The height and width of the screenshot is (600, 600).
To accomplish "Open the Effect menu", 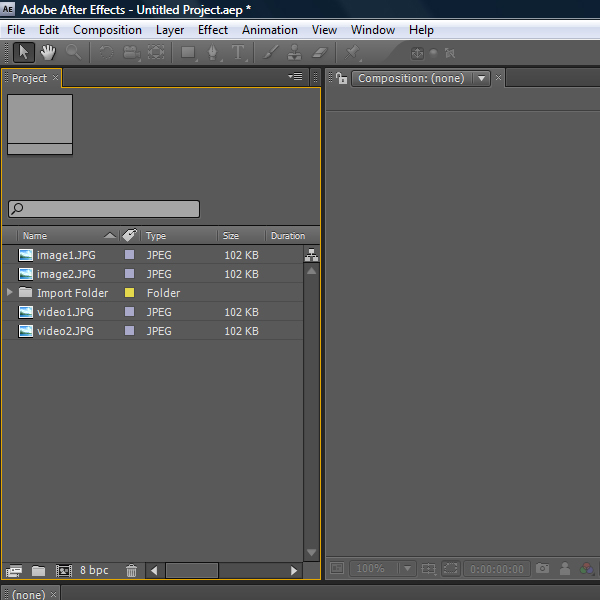I will click(x=213, y=30).
